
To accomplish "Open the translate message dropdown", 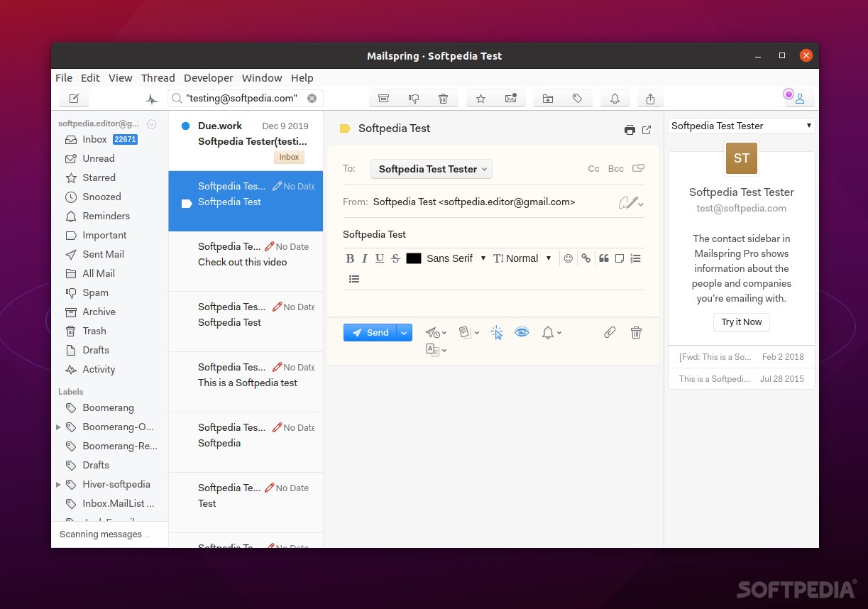I will point(436,350).
